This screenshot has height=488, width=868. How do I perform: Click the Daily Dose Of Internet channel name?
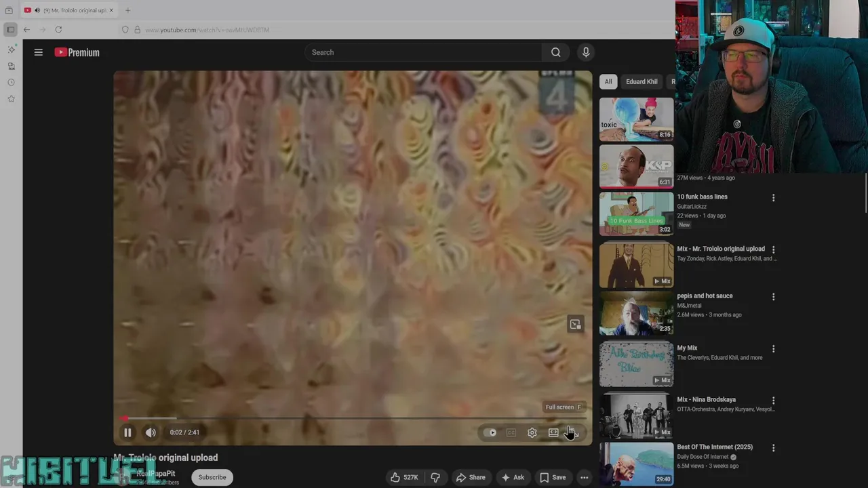coord(703,457)
